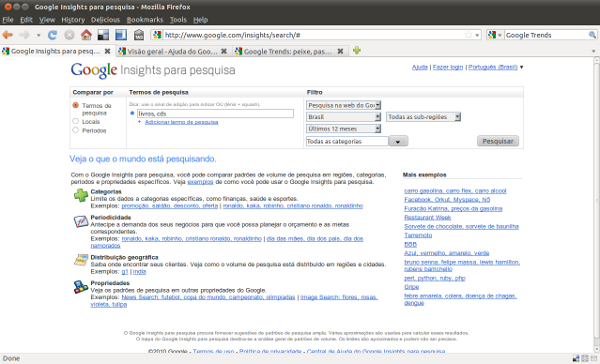Open the Todas as sub-regiões dropdown
Viewport: 600px width, 364px height.
[x=424, y=117]
